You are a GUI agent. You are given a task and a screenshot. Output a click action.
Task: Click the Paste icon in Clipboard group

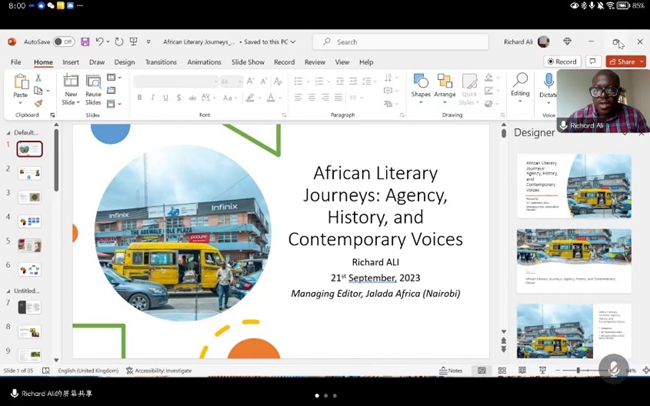(x=21, y=84)
